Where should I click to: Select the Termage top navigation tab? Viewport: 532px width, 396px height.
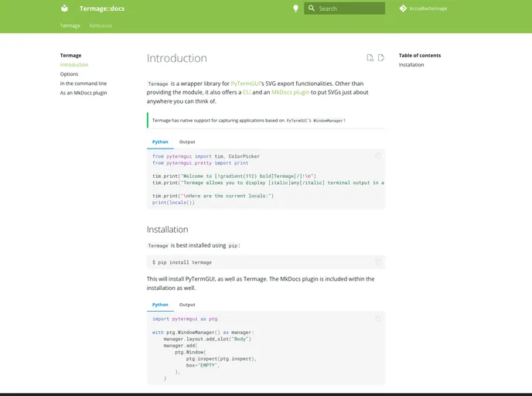(70, 26)
